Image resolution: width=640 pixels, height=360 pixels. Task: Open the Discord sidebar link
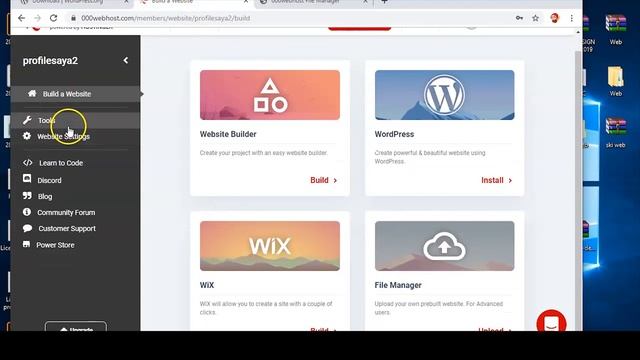point(49,180)
